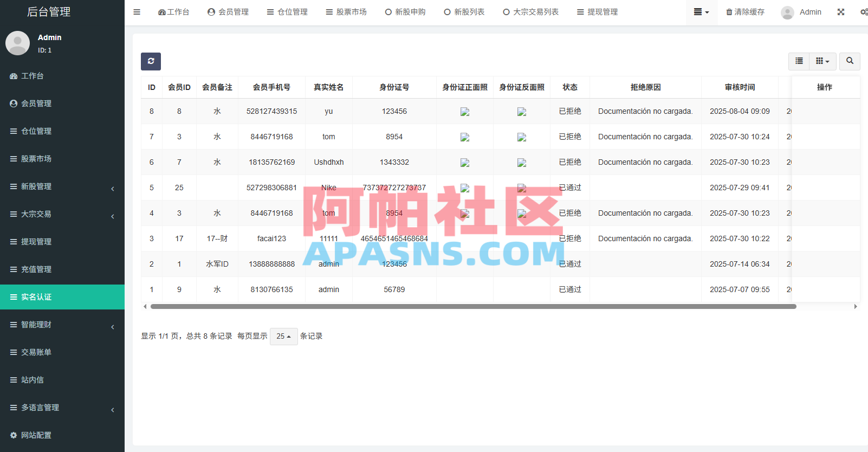868x452 pixels.
Task: Select 实名认证 in the sidebar
Action: [62, 297]
